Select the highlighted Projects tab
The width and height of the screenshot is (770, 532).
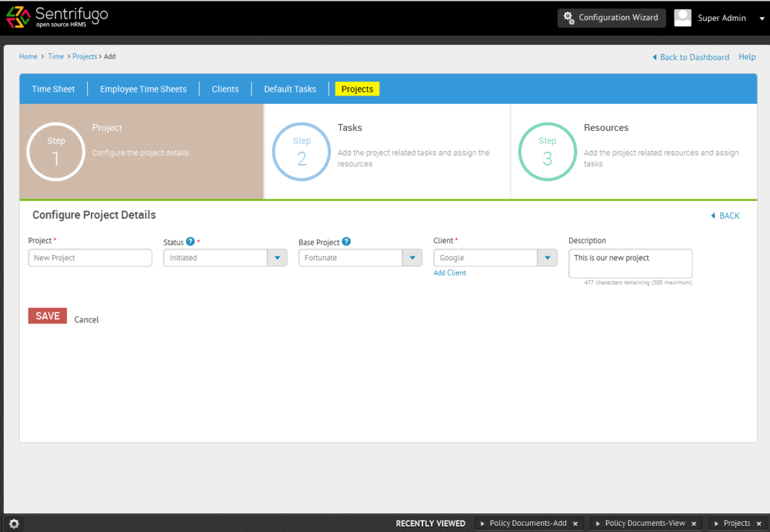357,89
